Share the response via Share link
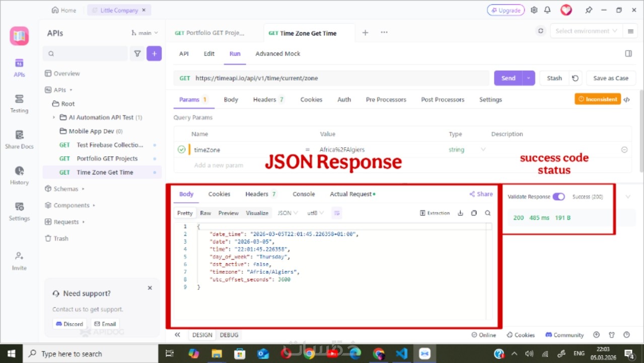This screenshot has height=363, width=644. 481,194
